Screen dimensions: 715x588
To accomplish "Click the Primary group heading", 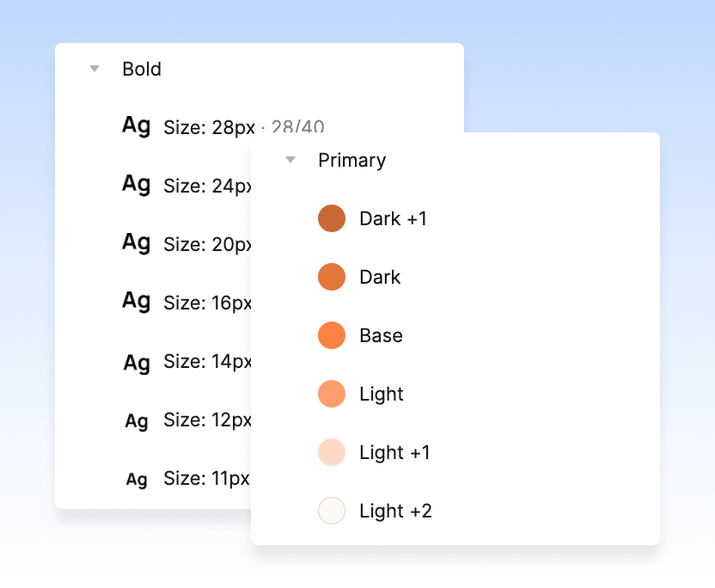I will point(352,160).
